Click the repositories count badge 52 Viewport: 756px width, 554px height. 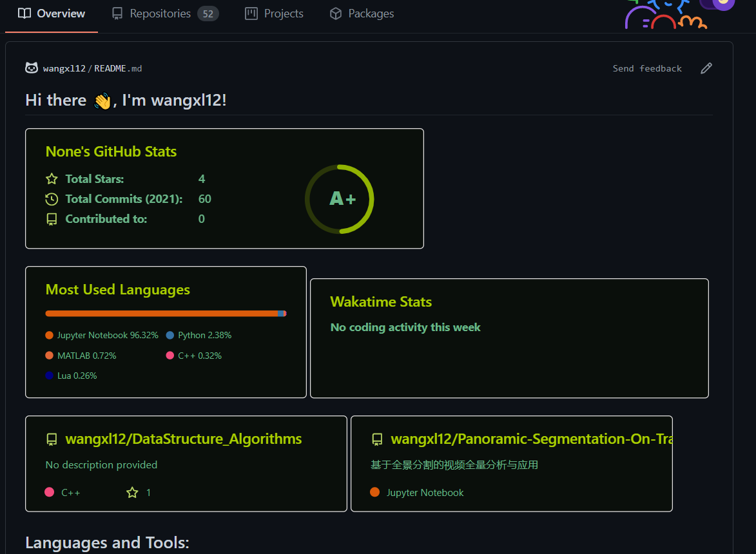pos(208,14)
